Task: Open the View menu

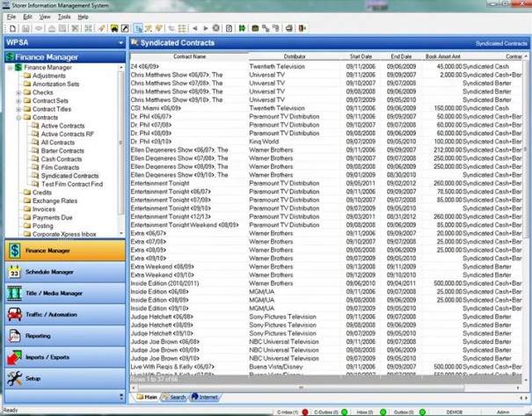Action: [45, 17]
